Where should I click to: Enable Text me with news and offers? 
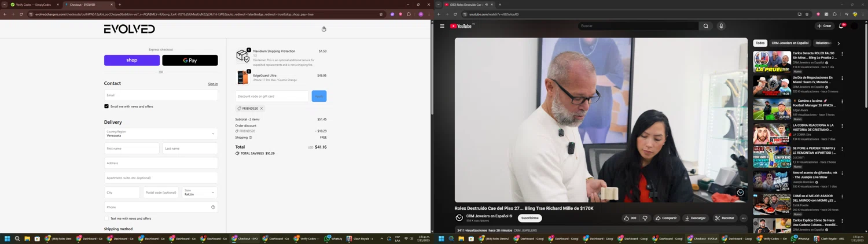106,219
